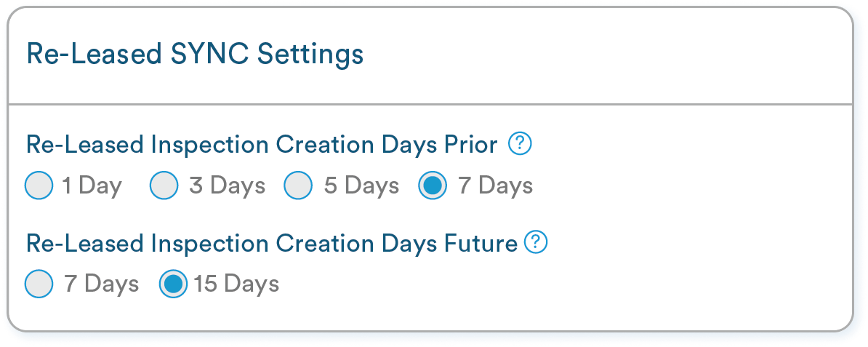868x347 pixels.
Task: Click blank area right of the 15 Days option
Action: (565, 284)
